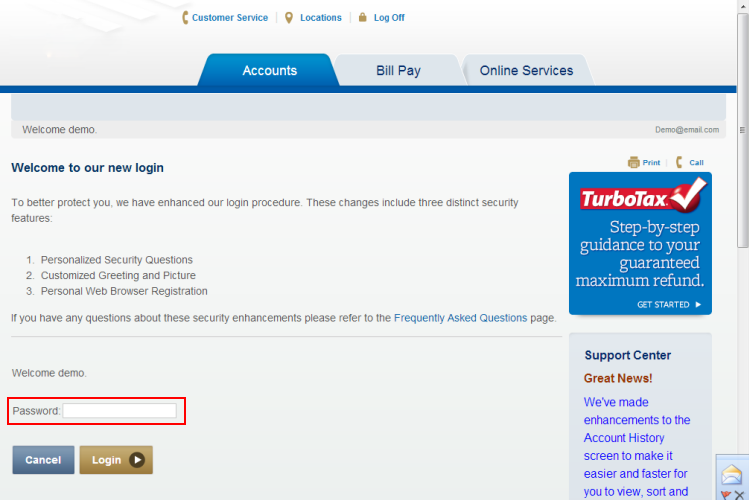Image resolution: width=749 pixels, height=500 pixels.
Task: Open the Account History enhancements news link
Action: (637, 447)
